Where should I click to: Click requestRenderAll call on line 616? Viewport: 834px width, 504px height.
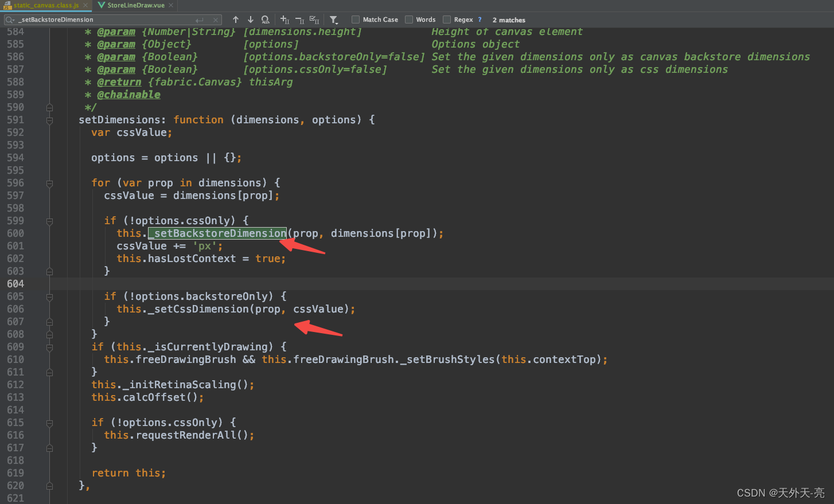coord(186,435)
